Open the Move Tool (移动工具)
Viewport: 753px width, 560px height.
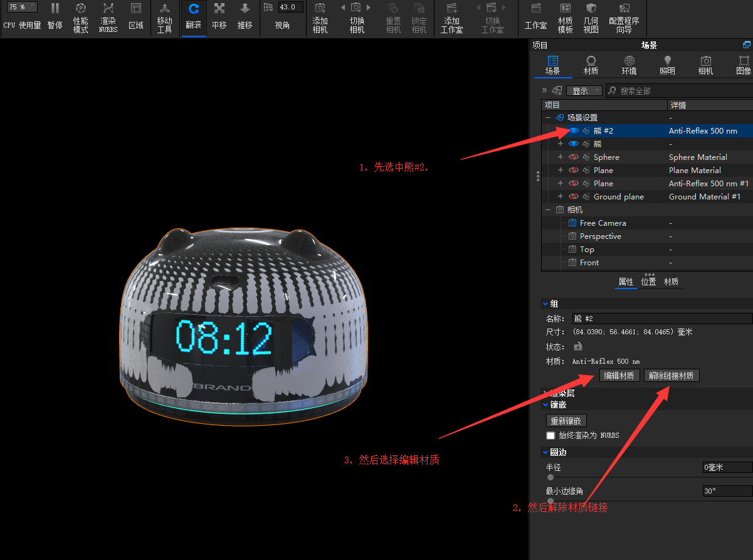tap(165, 18)
